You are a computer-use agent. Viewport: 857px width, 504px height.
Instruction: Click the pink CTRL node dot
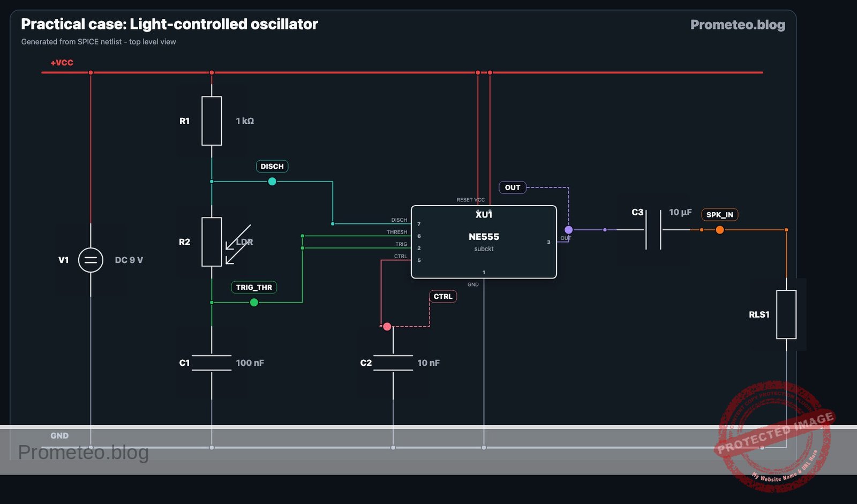point(387,327)
